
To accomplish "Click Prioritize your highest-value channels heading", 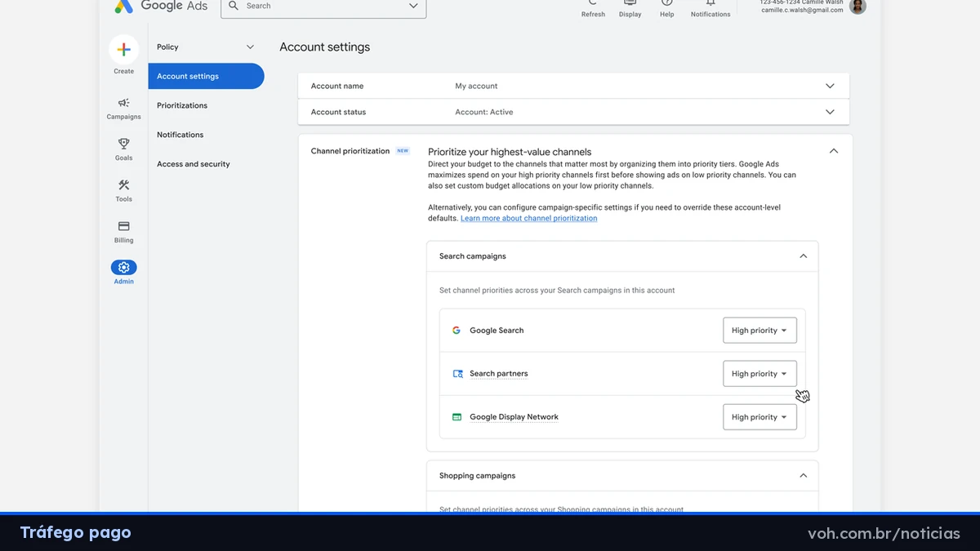I will tap(510, 152).
